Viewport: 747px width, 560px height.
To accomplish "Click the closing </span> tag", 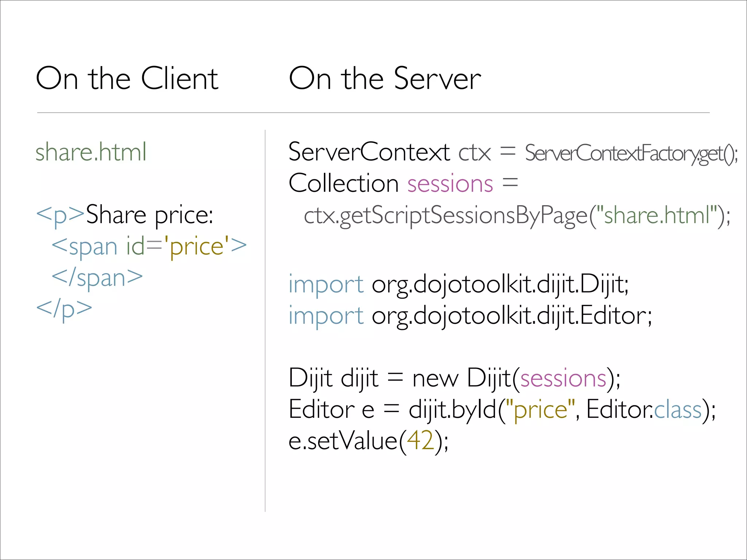I will click(x=97, y=278).
